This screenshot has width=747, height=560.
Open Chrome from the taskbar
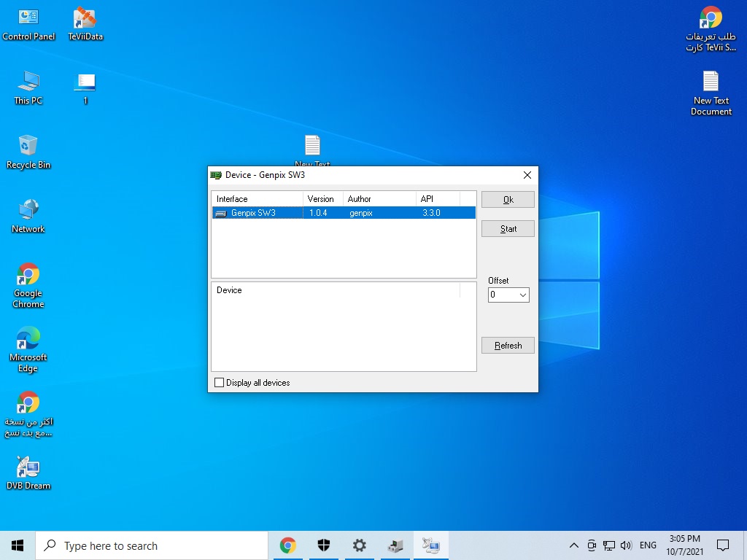(287, 545)
